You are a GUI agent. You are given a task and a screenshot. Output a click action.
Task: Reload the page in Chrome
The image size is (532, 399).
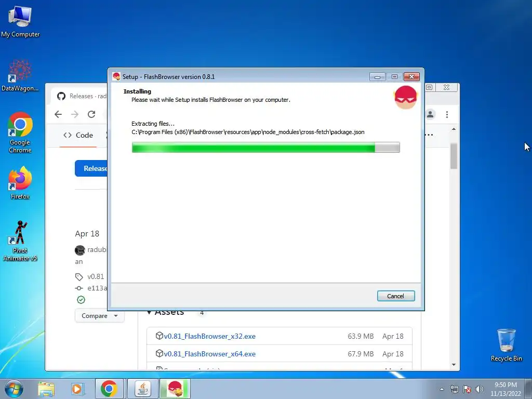pyautogui.click(x=91, y=114)
